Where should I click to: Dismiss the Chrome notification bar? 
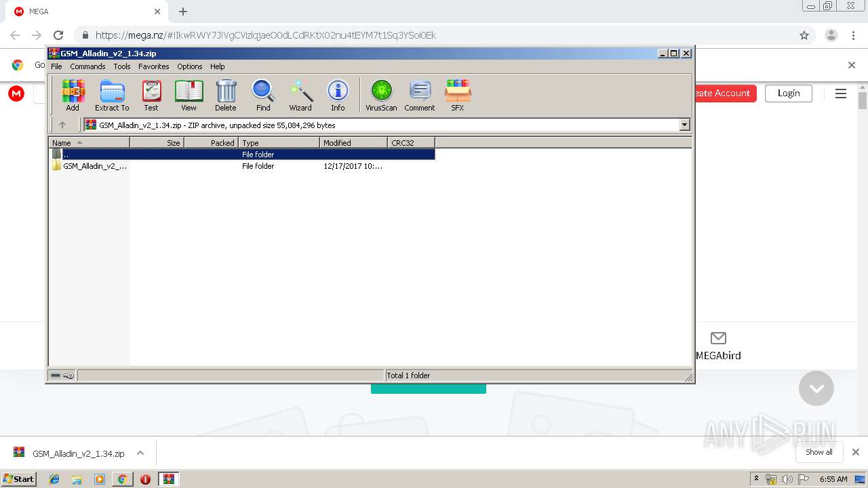pos(852,65)
